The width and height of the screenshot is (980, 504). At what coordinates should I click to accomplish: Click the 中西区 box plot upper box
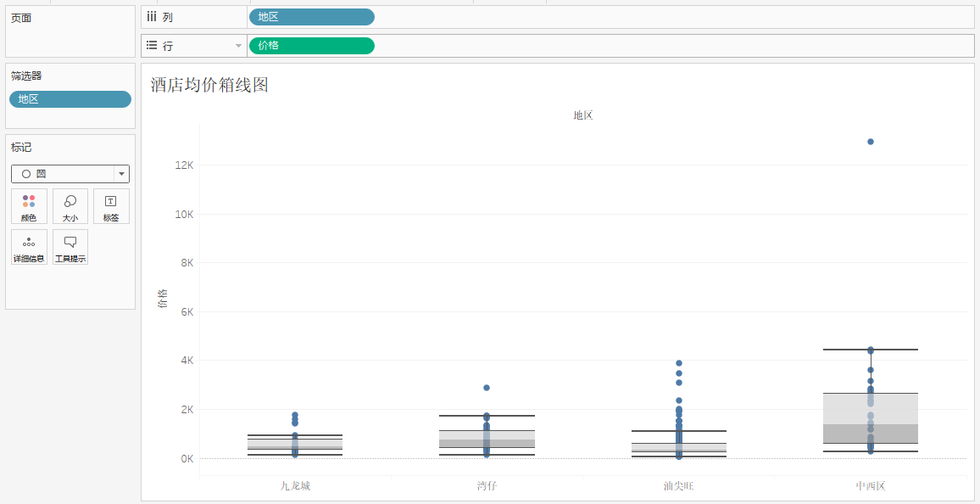pyautogui.click(x=871, y=408)
